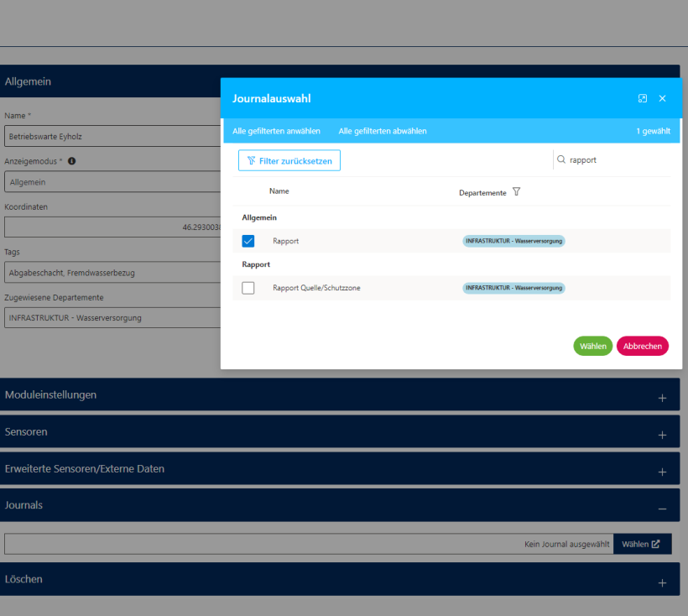Cancel with the Abbrechen button
688x616 pixels.
[x=642, y=346]
